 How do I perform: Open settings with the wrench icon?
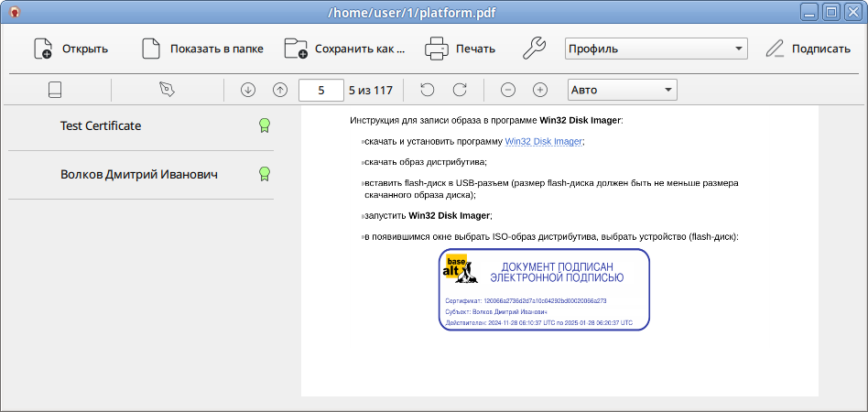coord(534,49)
